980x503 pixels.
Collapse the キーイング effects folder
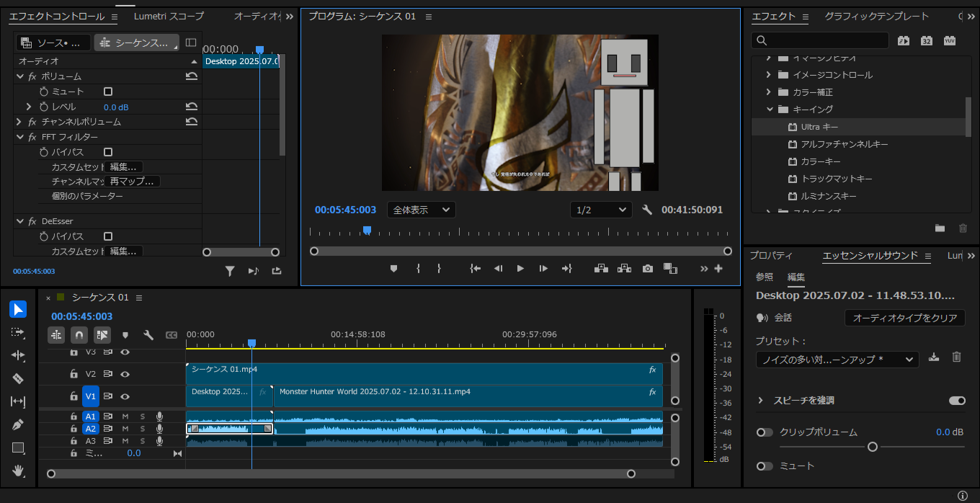click(x=769, y=110)
